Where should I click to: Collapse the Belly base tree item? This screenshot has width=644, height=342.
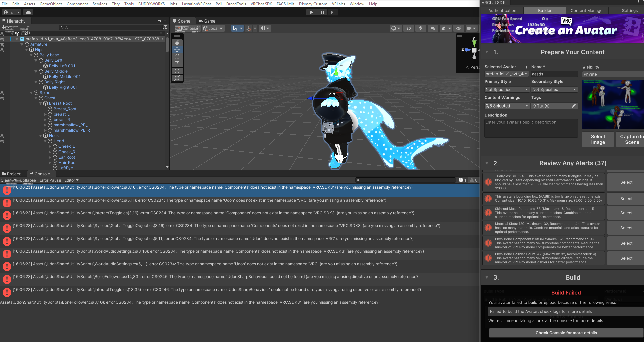pyautogui.click(x=31, y=55)
